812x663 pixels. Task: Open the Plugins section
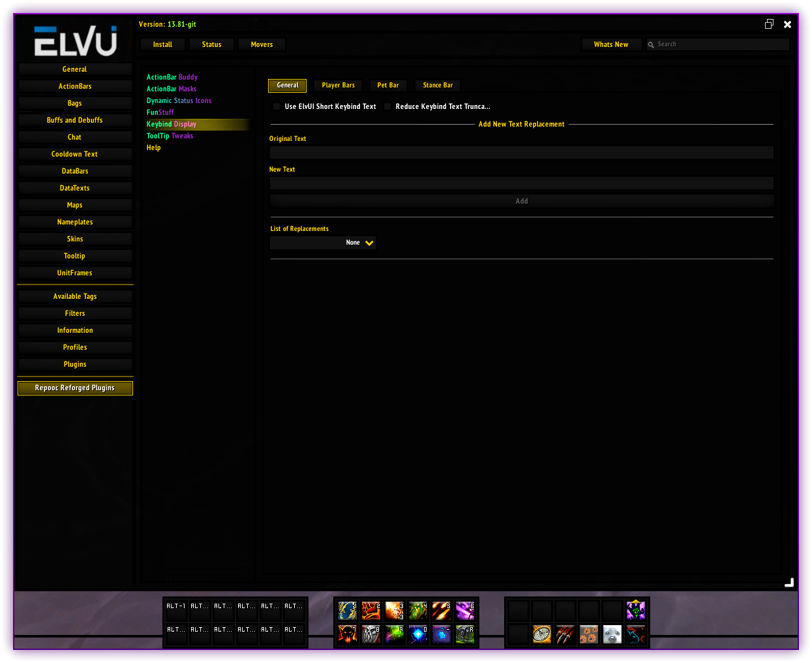(75, 364)
